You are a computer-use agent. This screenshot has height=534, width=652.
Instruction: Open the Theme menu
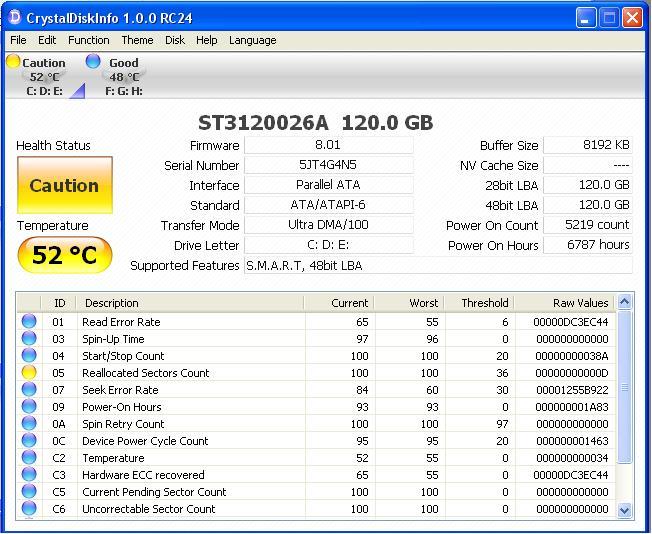click(137, 40)
